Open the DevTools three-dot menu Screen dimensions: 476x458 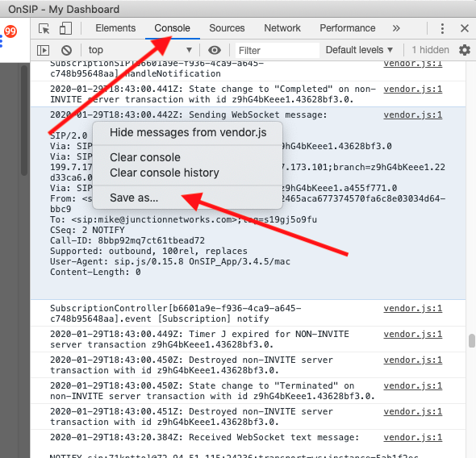click(442, 28)
